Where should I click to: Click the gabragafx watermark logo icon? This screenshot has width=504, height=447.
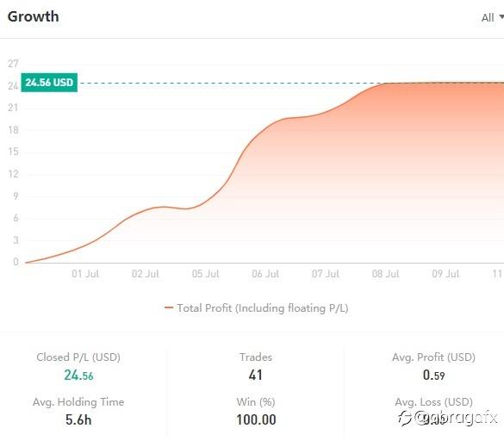pos(405,418)
